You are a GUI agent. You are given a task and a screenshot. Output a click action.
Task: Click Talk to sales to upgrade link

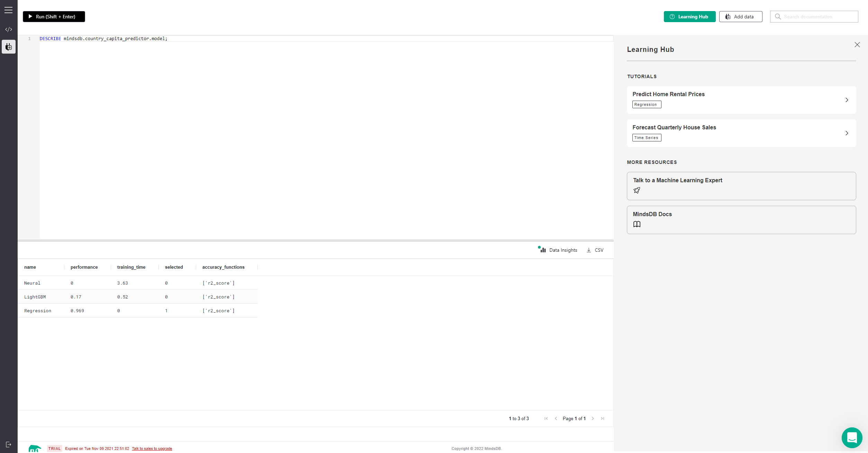pyautogui.click(x=152, y=449)
